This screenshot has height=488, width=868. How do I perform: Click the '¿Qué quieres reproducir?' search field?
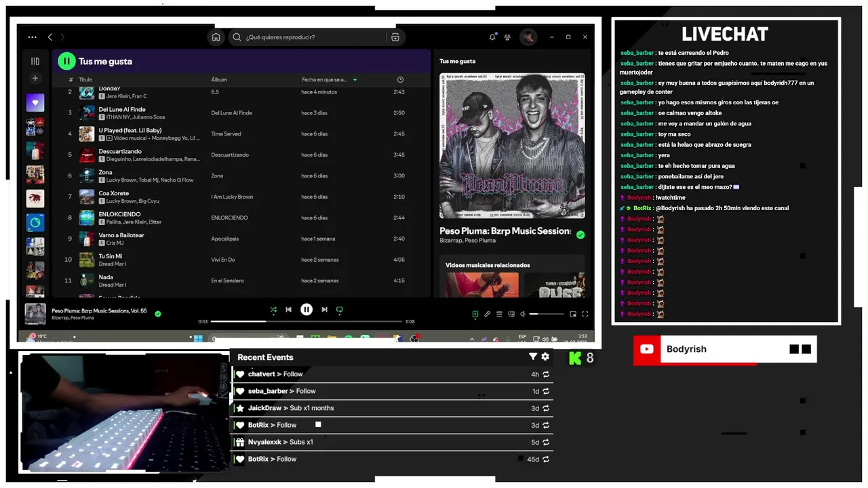[x=309, y=37]
